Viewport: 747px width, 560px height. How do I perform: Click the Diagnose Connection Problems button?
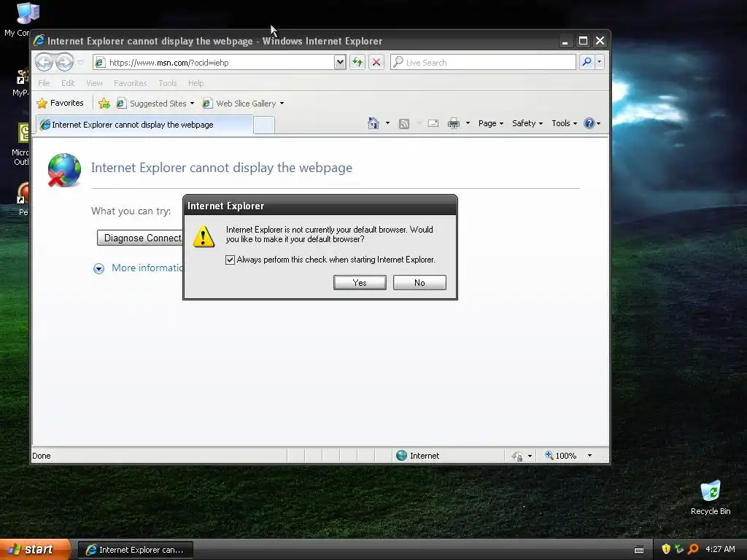click(x=140, y=238)
